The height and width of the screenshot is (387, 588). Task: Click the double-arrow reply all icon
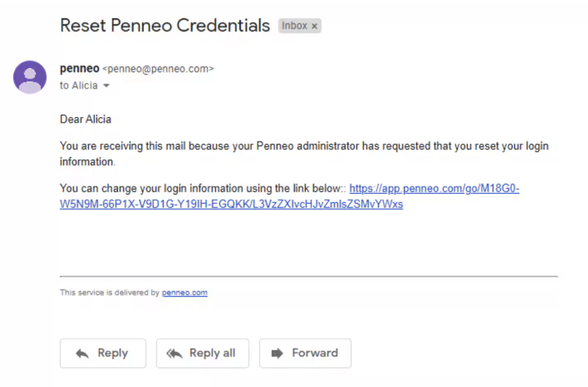coord(174,353)
